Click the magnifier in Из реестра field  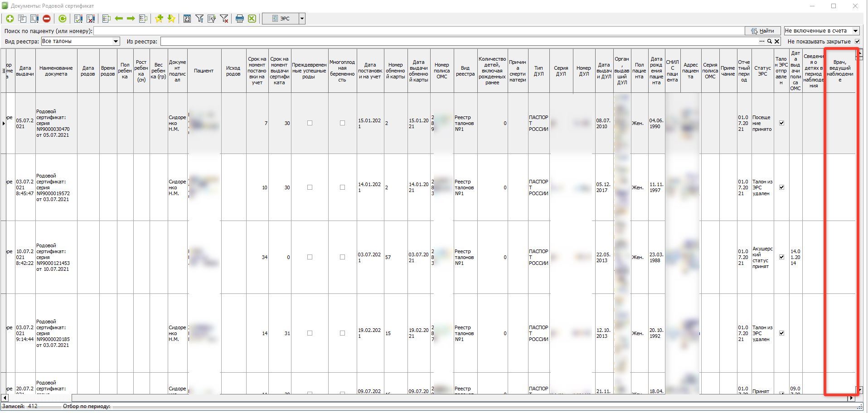click(769, 41)
